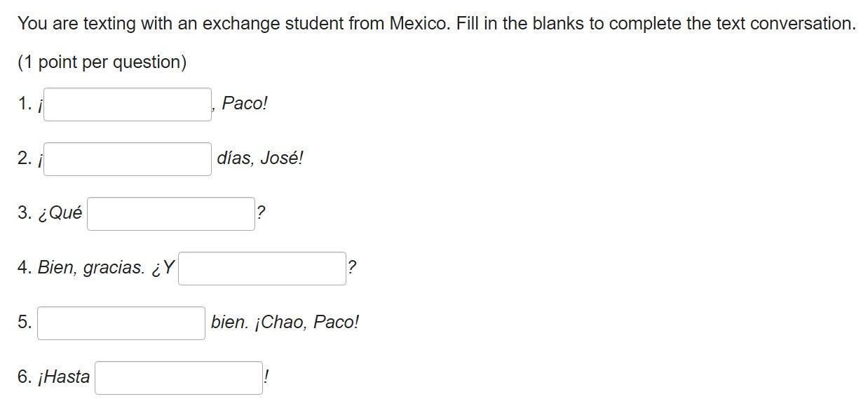868x420 pixels.
Task: Focus the blank before "bien. ¡Chao, Paco!"
Action: [121, 323]
